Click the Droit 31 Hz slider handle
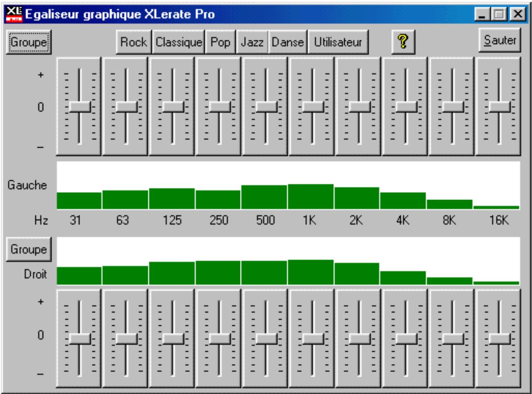This screenshot has width=532, height=394. 80,339
